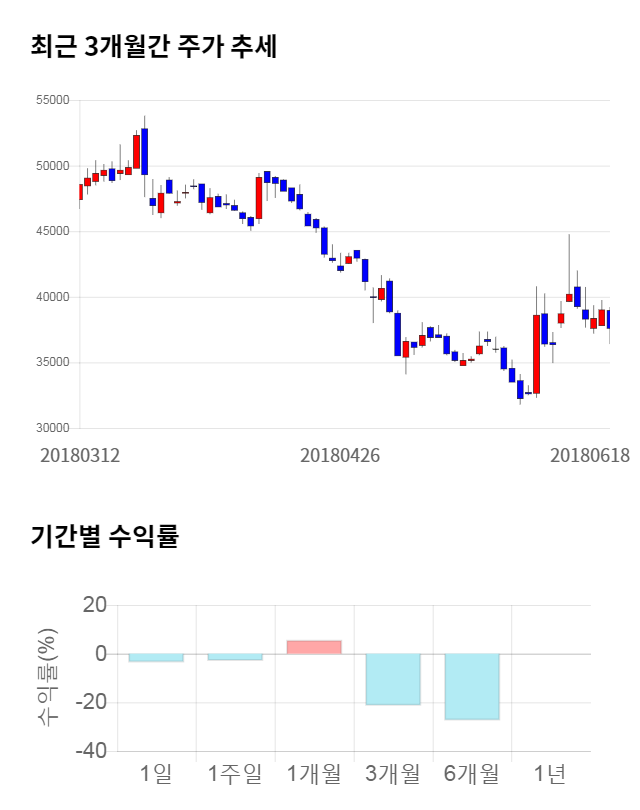Select the 20180618 end date label
The width and height of the screenshot is (640, 810).
pos(590,455)
